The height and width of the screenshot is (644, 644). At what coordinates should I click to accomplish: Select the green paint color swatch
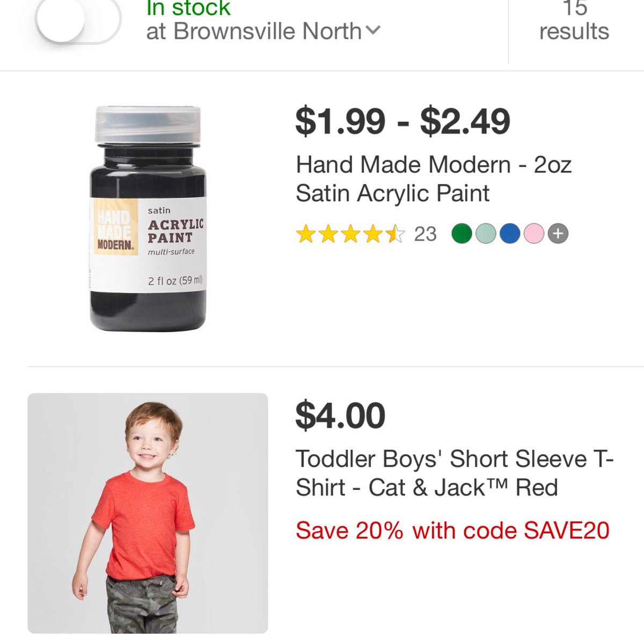coord(462,234)
